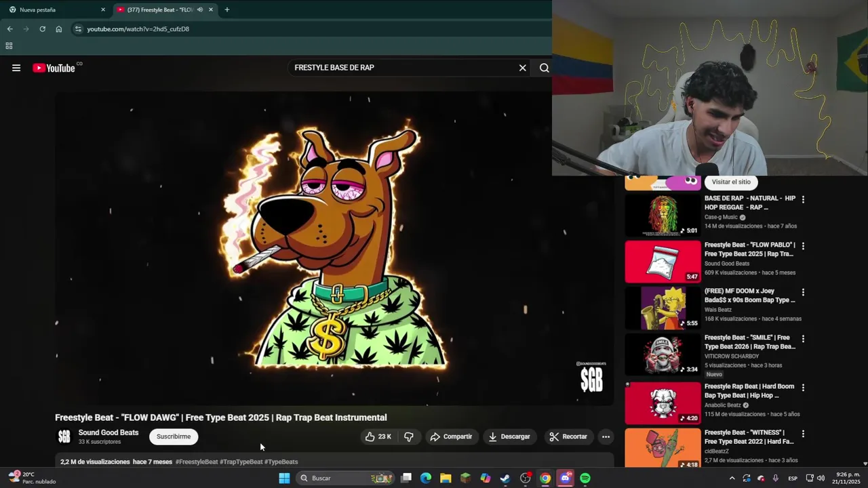Open options menu for MF DOOM video
This screenshot has width=868, height=488.
803,292
